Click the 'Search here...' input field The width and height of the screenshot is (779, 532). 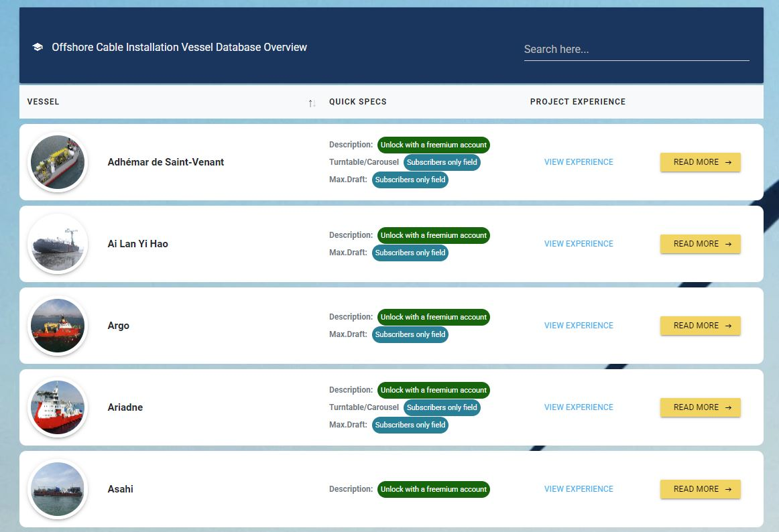click(x=636, y=49)
